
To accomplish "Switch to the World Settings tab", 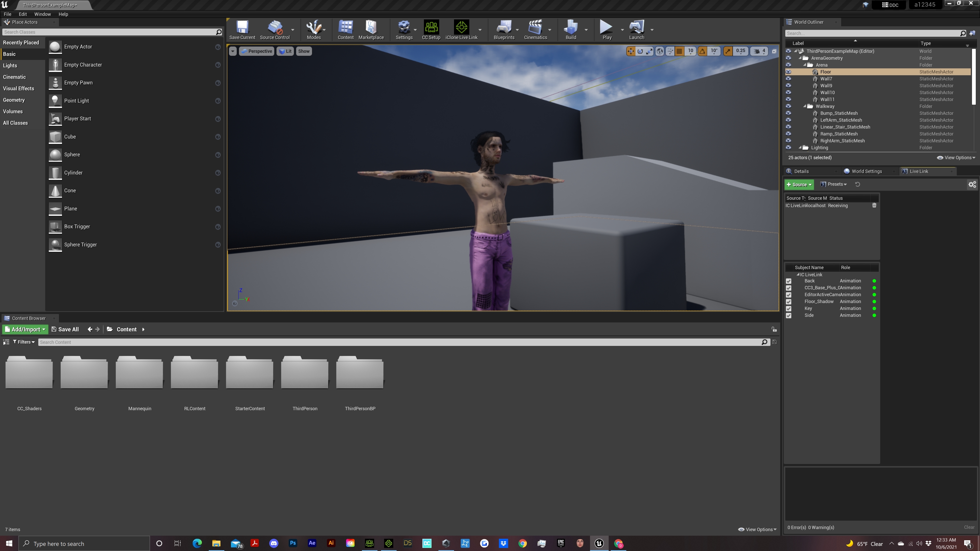I will (866, 171).
